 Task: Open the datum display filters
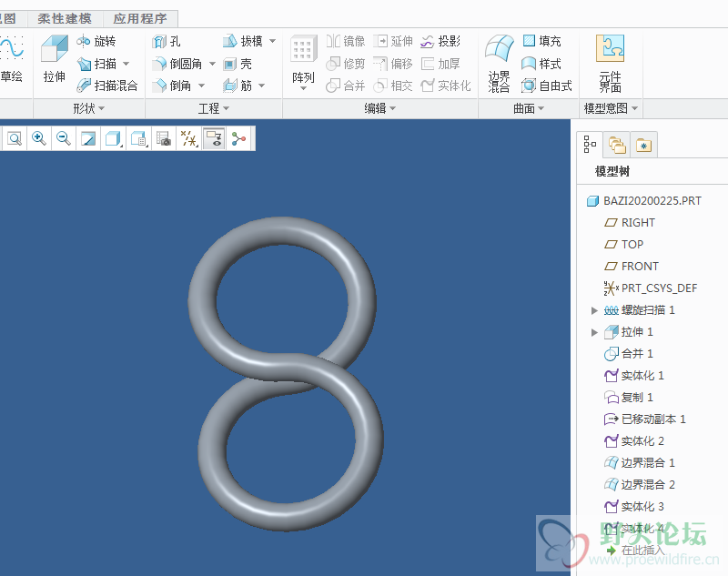[189, 139]
